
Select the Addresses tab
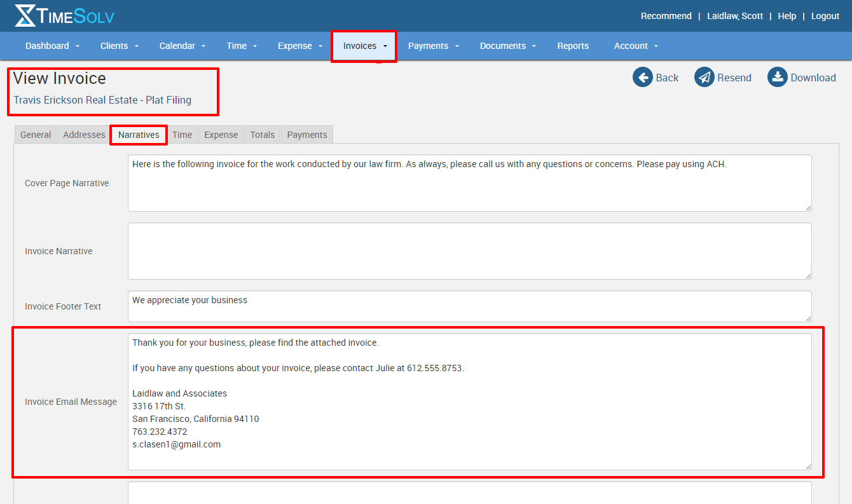(84, 135)
